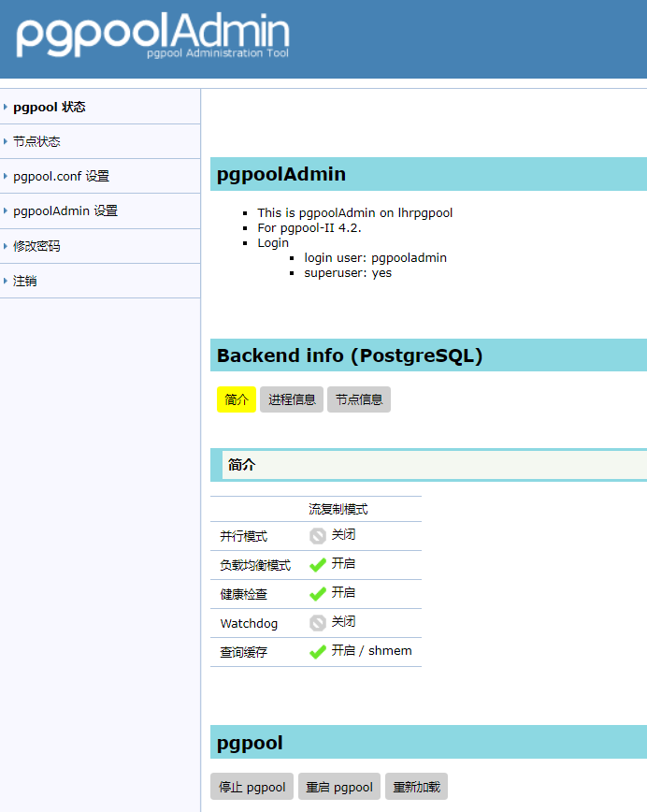Click text 'This is pgpoolAdmin on lhrpgpool'
This screenshot has height=812, width=647.
(x=355, y=213)
